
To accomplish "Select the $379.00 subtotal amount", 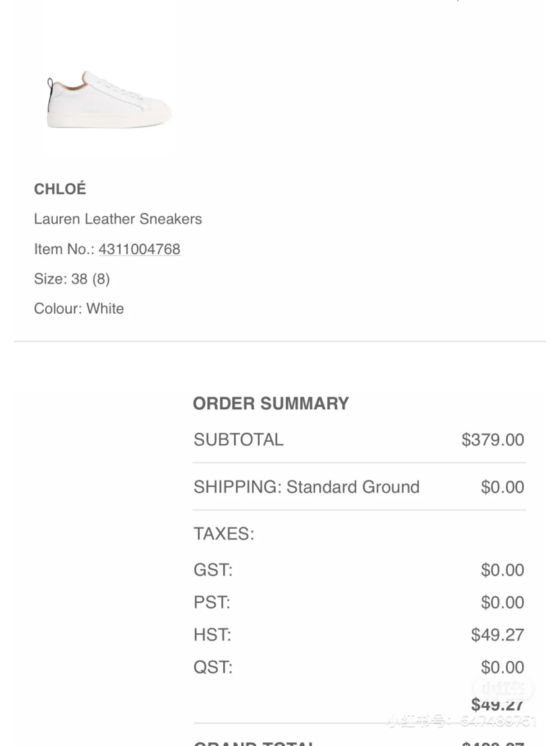I will 492,439.
